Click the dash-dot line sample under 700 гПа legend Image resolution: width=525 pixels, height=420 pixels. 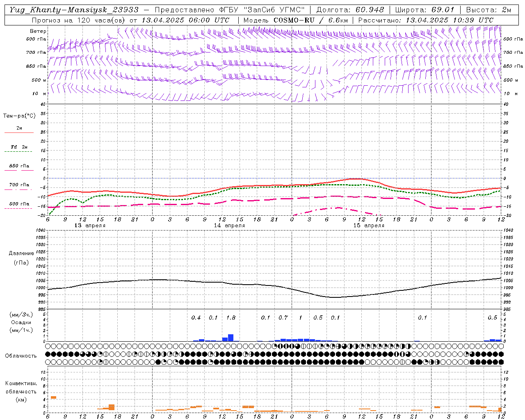pos(18,189)
